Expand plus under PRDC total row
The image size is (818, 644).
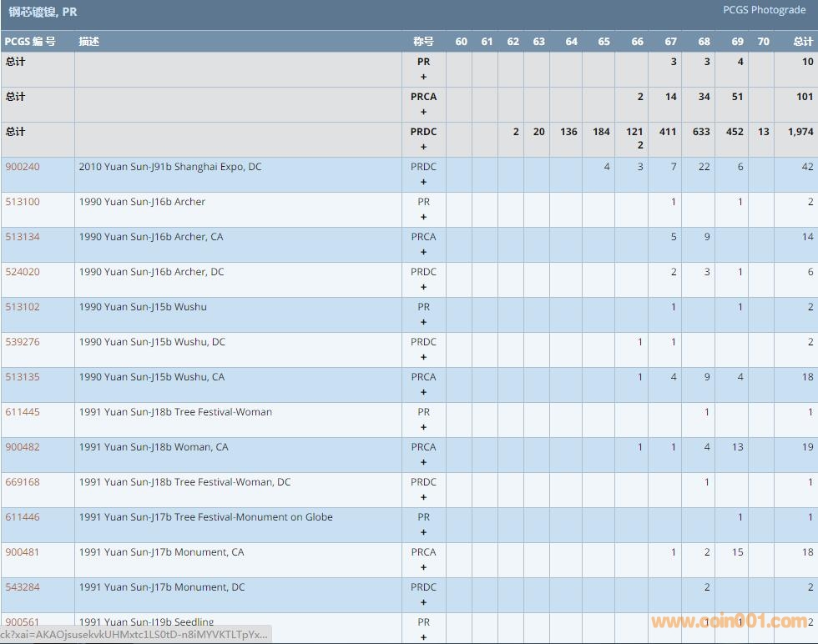423,147
